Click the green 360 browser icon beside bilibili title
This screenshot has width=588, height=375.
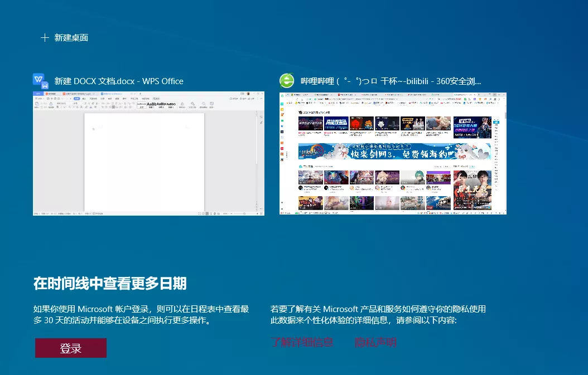pos(286,81)
